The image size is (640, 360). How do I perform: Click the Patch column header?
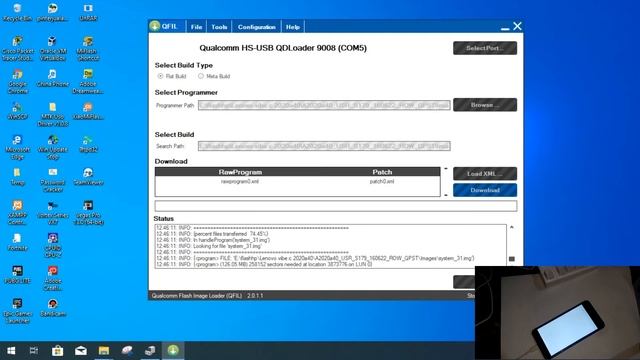(x=382, y=172)
